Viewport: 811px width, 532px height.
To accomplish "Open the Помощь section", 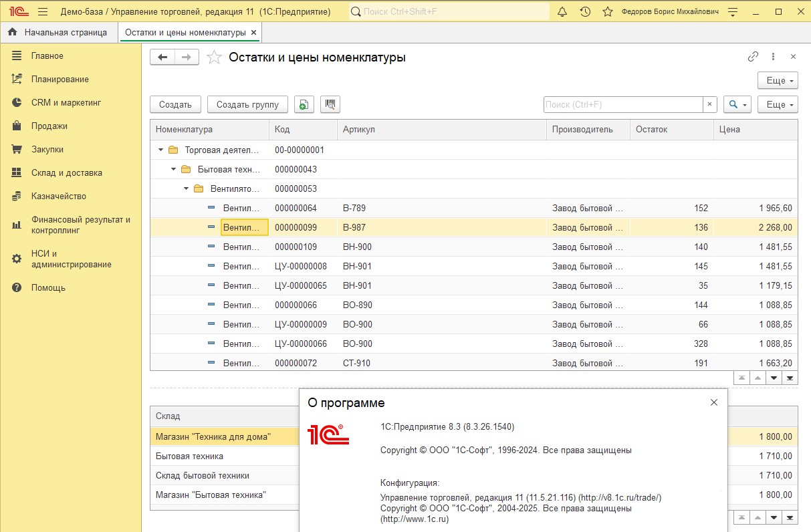I will [48, 288].
